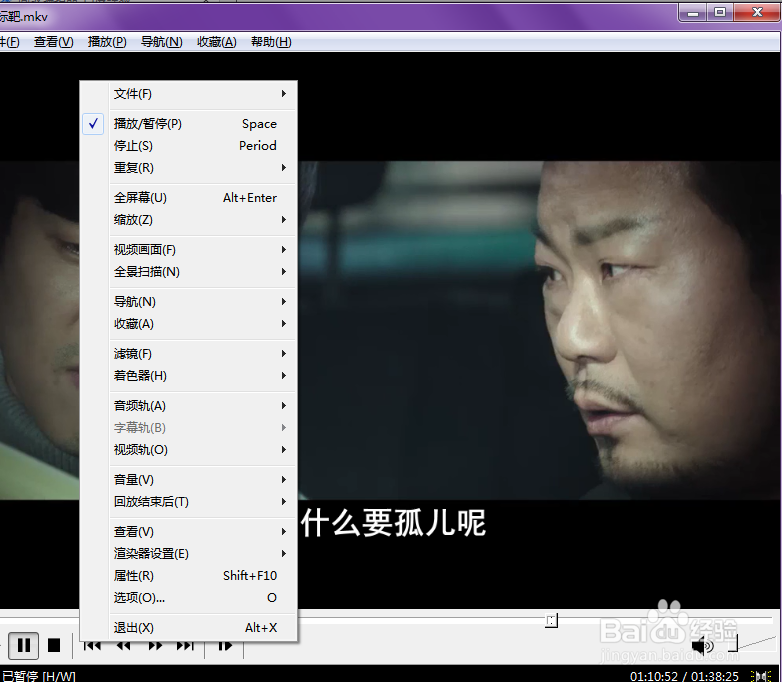Open the 查看(V) menu in menu bar
Viewport: 782px width, 682px height.
pyautogui.click(x=53, y=42)
